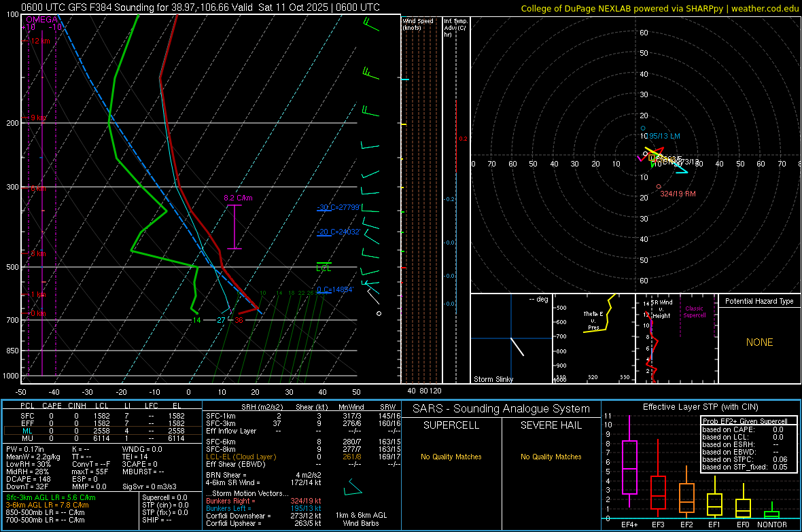
Task: Click the Effective Layer STP (with CIN) title
Action: [x=700, y=407]
